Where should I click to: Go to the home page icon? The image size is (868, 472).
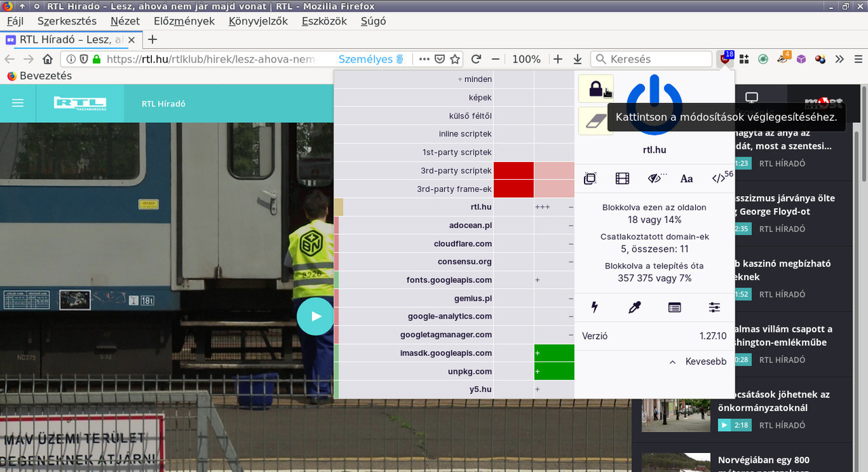(47, 59)
